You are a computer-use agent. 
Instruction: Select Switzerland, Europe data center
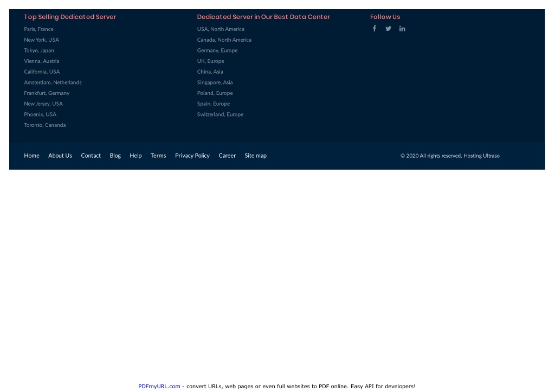click(x=220, y=114)
